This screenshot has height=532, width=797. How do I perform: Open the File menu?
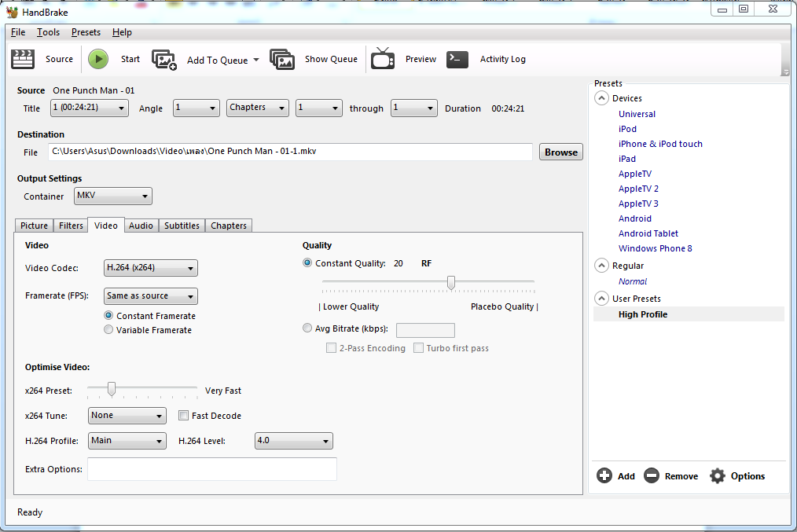(18, 32)
